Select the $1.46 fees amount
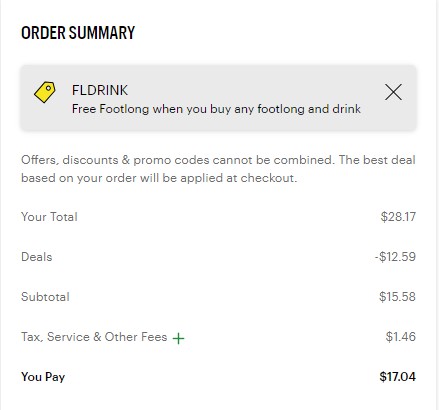 click(401, 337)
